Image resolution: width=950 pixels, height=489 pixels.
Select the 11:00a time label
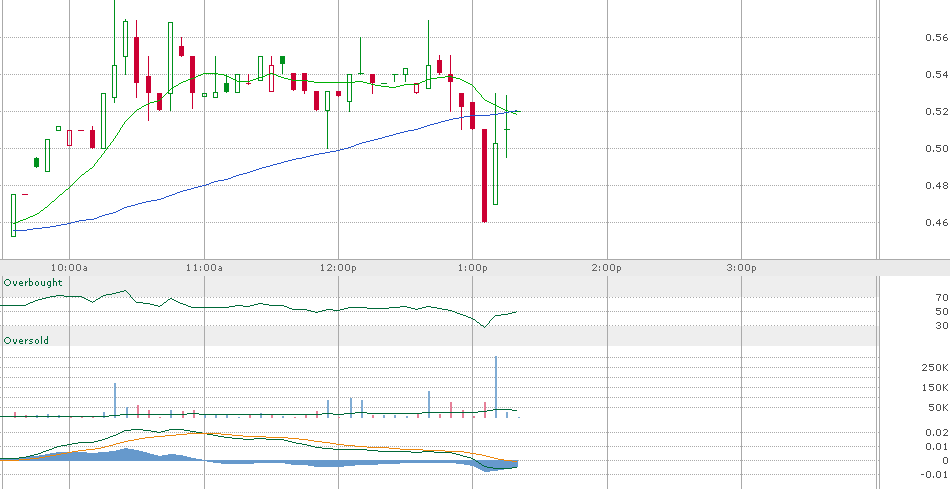pos(204,267)
